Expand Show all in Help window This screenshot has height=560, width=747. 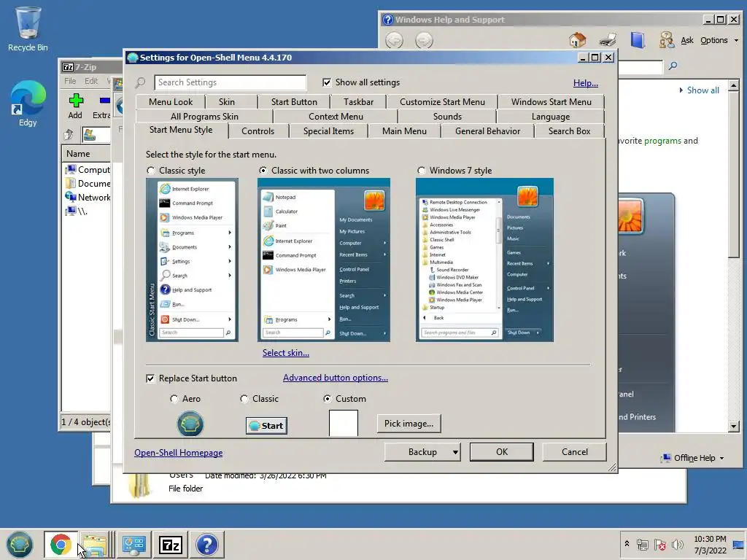tap(699, 90)
